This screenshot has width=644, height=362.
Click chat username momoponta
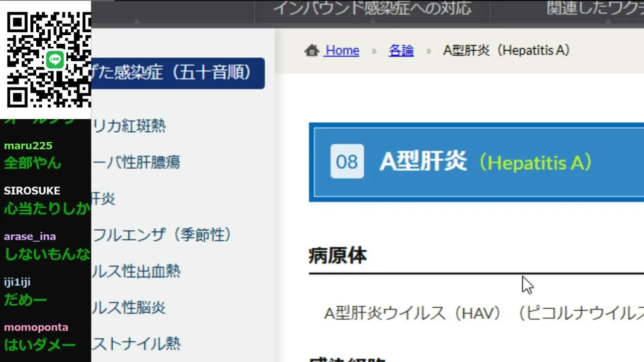(36, 327)
